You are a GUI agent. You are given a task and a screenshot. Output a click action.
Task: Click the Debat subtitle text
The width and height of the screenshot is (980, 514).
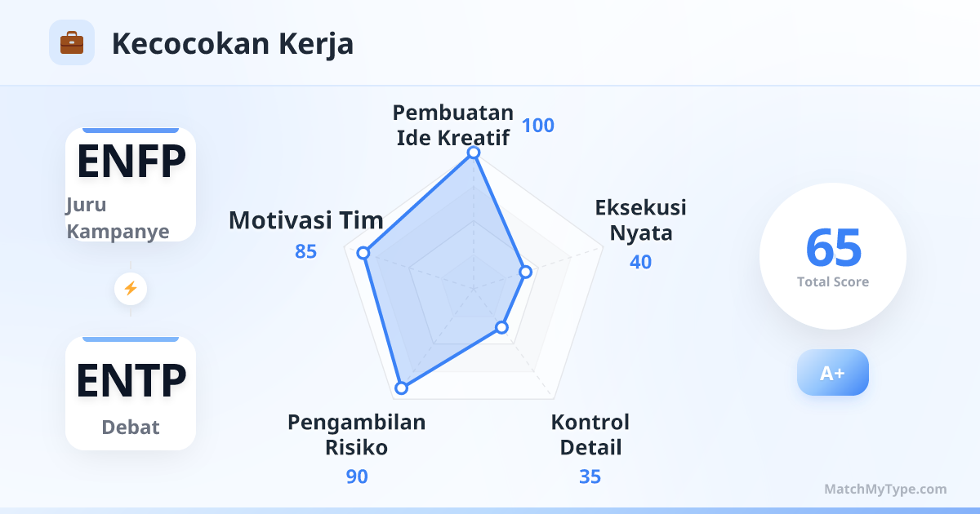(x=131, y=428)
